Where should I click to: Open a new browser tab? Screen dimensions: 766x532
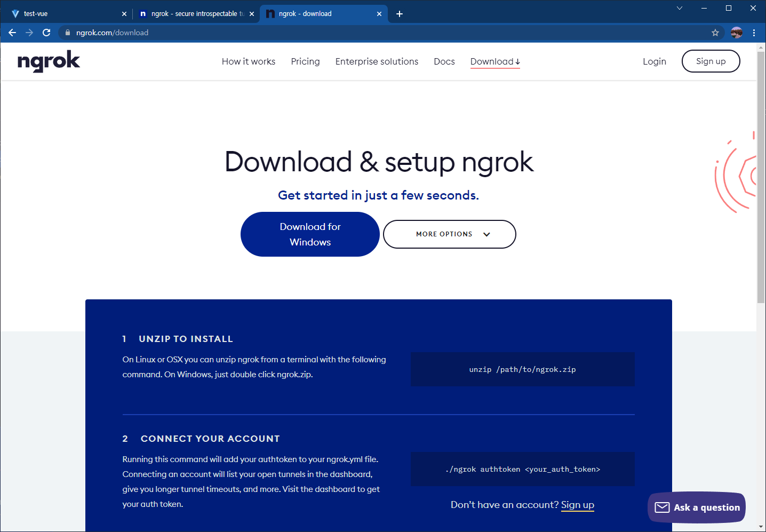point(400,14)
